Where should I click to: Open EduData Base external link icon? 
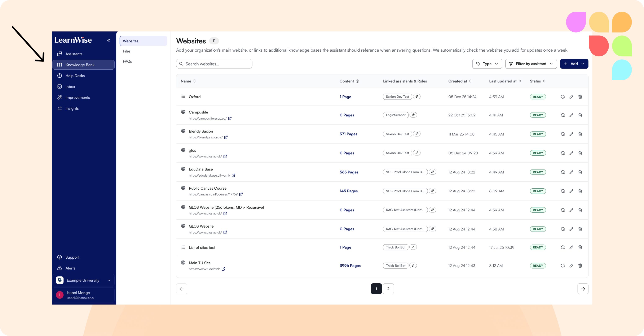click(x=233, y=176)
